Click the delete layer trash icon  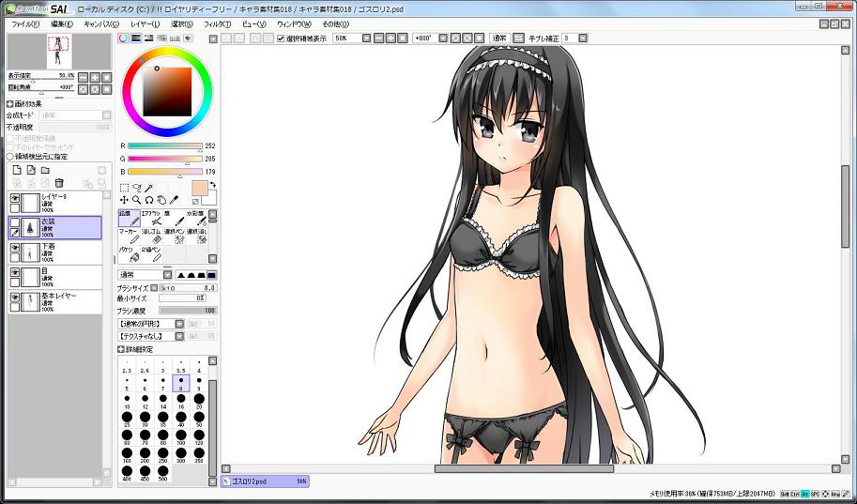[x=59, y=182]
